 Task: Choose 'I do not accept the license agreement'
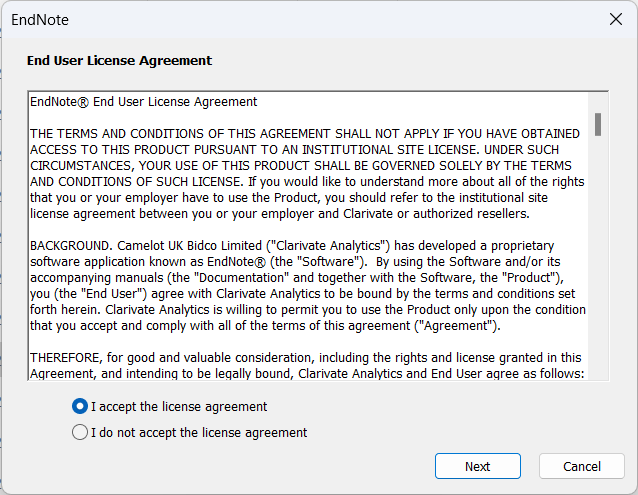point(80,432)
